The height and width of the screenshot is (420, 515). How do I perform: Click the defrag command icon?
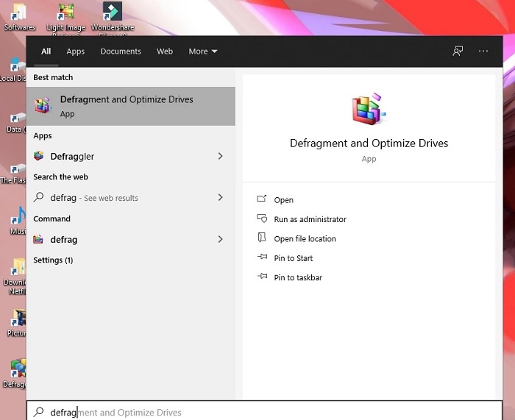(x=38, y=239)
